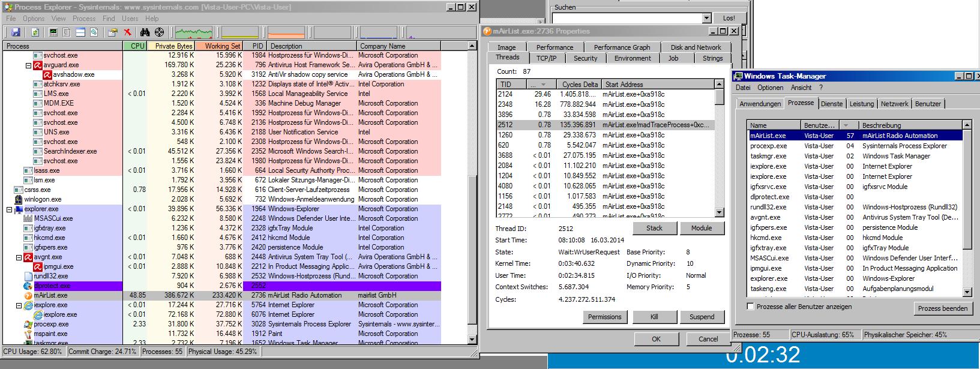980x369 pixels.
Task: Open the Options menu in Process Explorer
Action: point(34,19)
